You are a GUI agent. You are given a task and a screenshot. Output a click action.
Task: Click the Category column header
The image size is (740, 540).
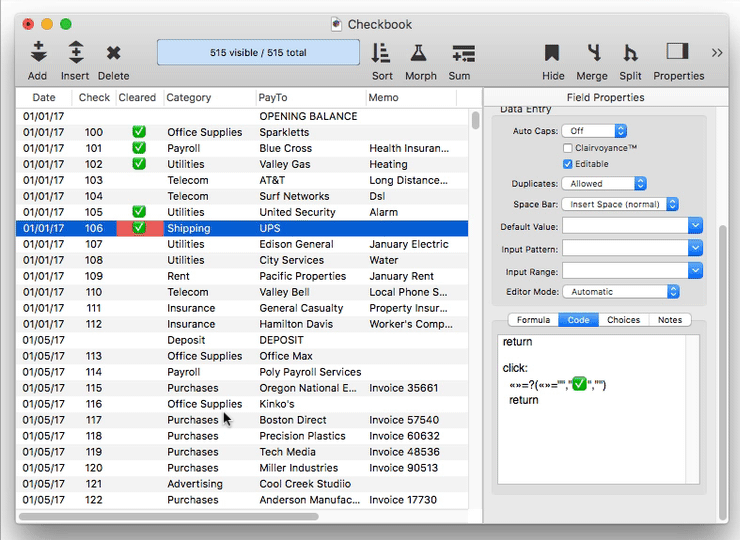190,98
